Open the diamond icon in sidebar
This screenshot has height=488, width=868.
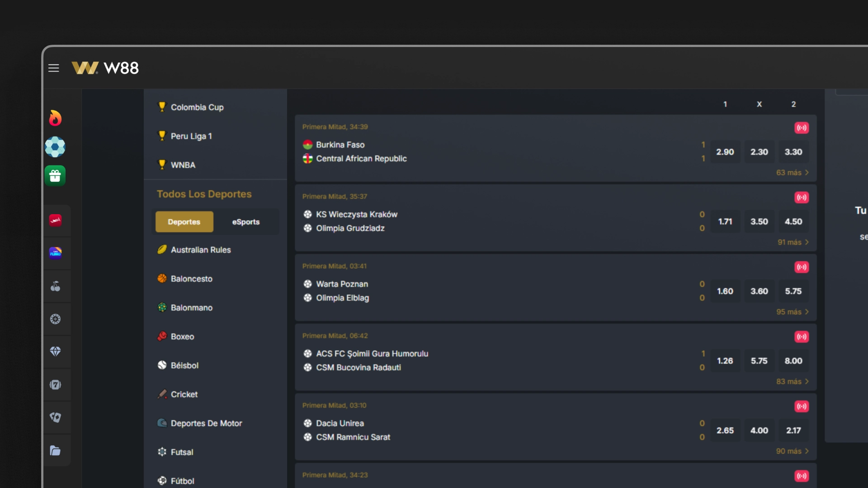[56, 352]
